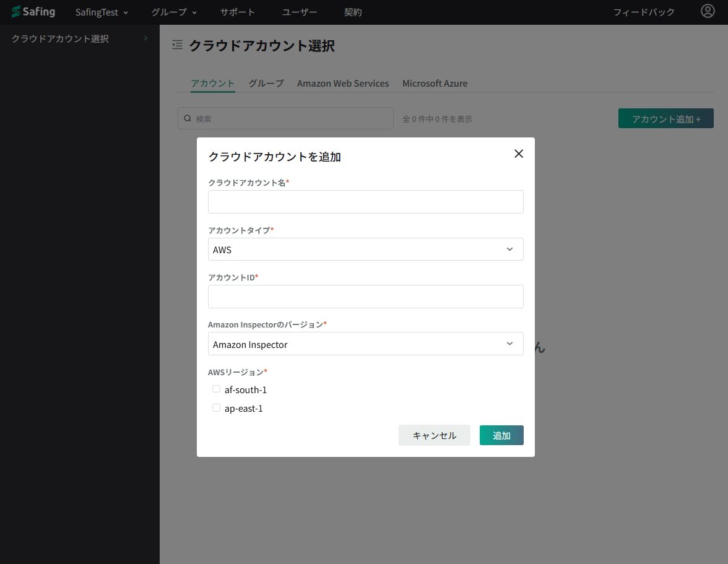
Task: Click the 追加 button in dialog
Action: [x=501, y=435]
